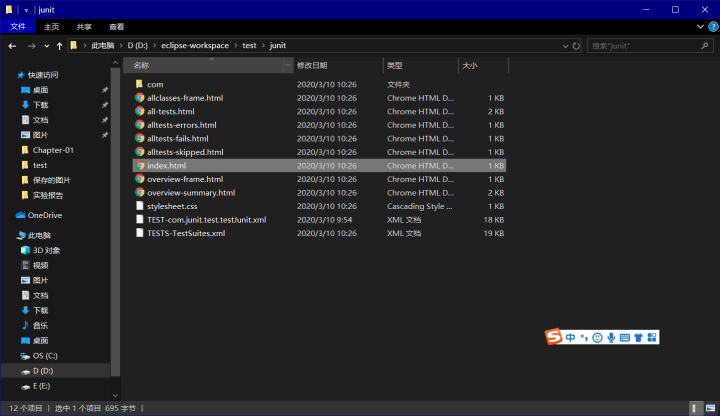This screenshot has width=720, height=416.
Task: Open Sogou IME soft keyboard icon
Action: [624, 338]
